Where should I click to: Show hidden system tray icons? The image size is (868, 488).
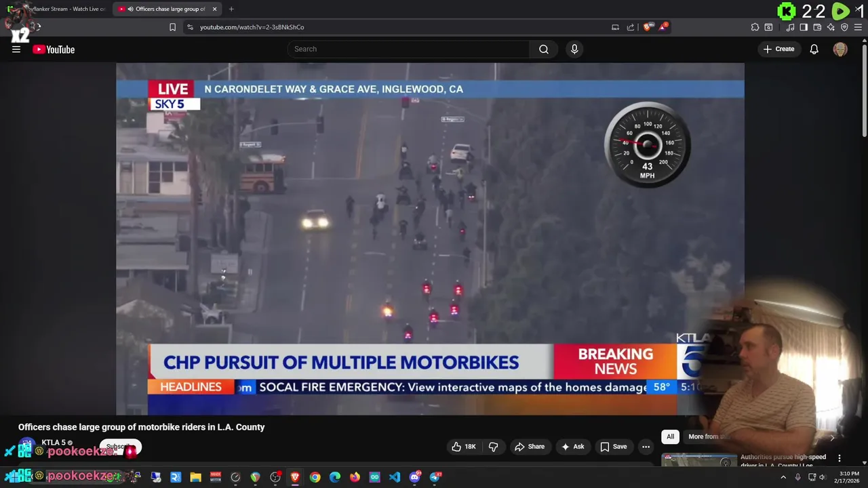coord(783,477)
